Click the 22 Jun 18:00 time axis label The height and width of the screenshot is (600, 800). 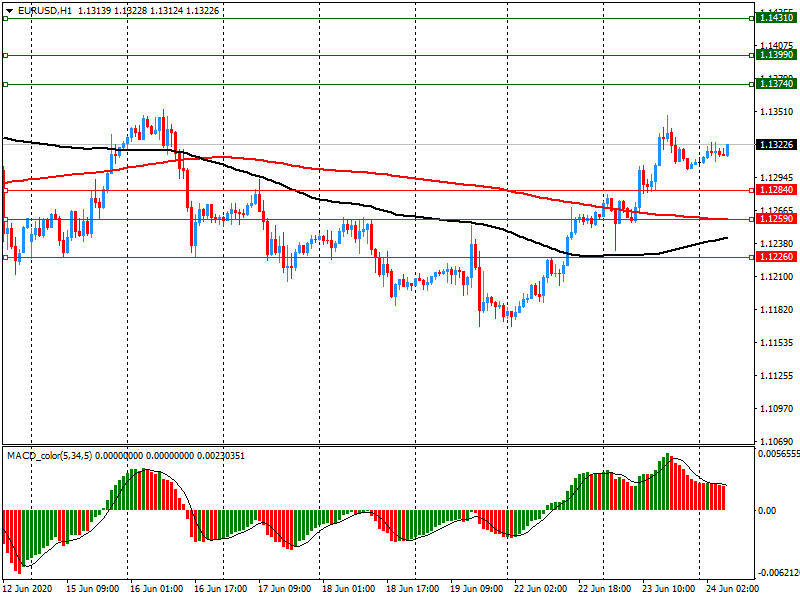(605, 589)
